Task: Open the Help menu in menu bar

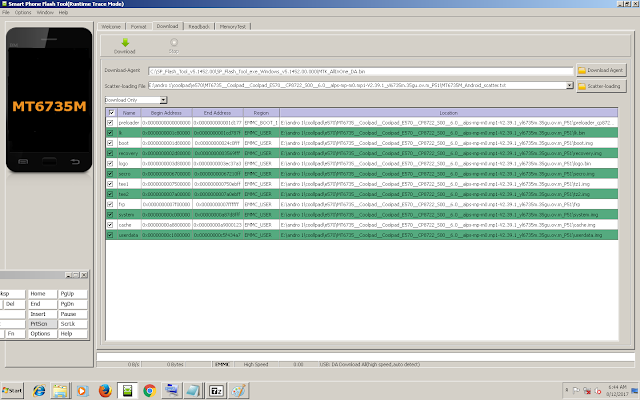Action: pos(63,13)
